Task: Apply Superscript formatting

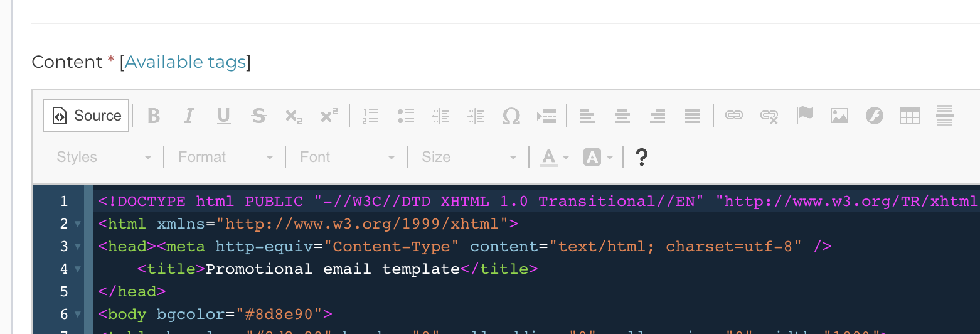Action: click(329, 116)
